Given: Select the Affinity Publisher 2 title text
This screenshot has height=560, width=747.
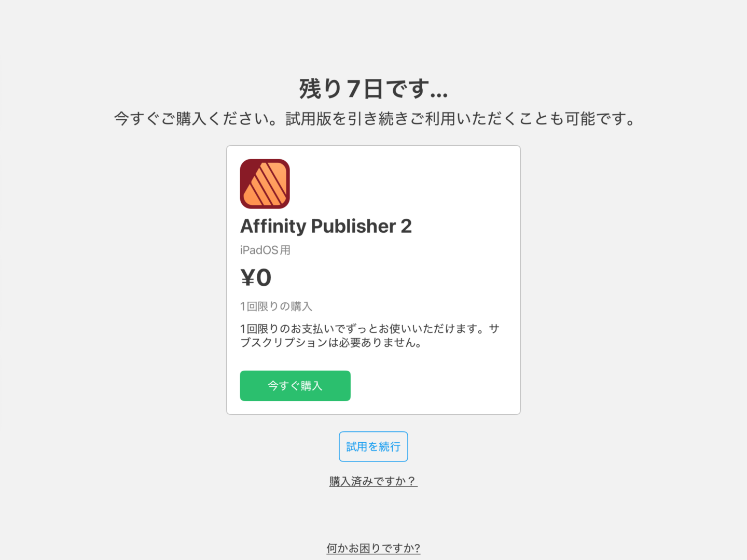Looking at the screenshot, I should pyautogui.click(x=326, y=226).
